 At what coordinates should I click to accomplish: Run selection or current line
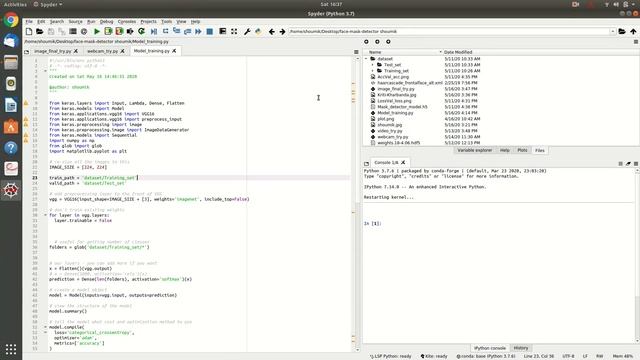coord(130,31)
